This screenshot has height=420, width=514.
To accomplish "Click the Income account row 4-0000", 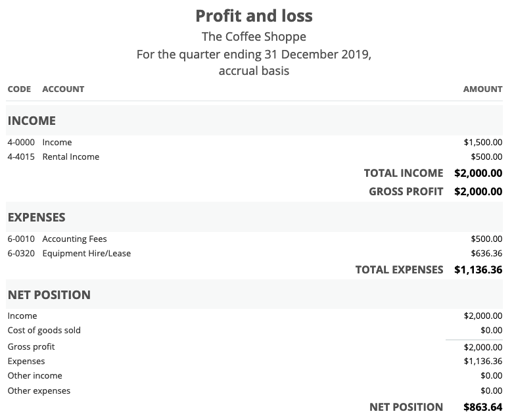I will point(254,142).
